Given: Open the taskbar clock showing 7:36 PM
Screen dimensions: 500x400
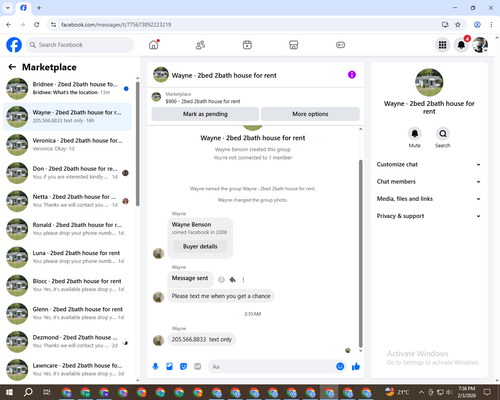Looking at the screenshot, I should coord(467,392).
